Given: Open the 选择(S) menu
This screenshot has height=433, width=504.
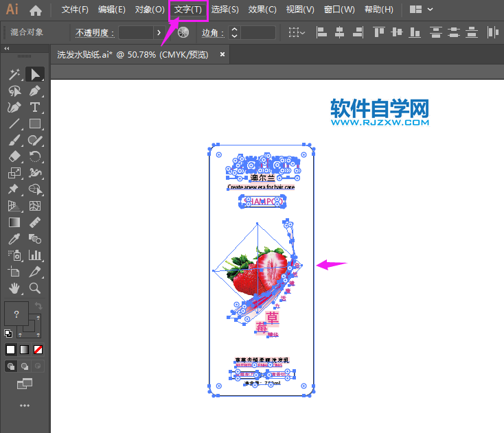Looking at the screenshot, I should [225, 10].
